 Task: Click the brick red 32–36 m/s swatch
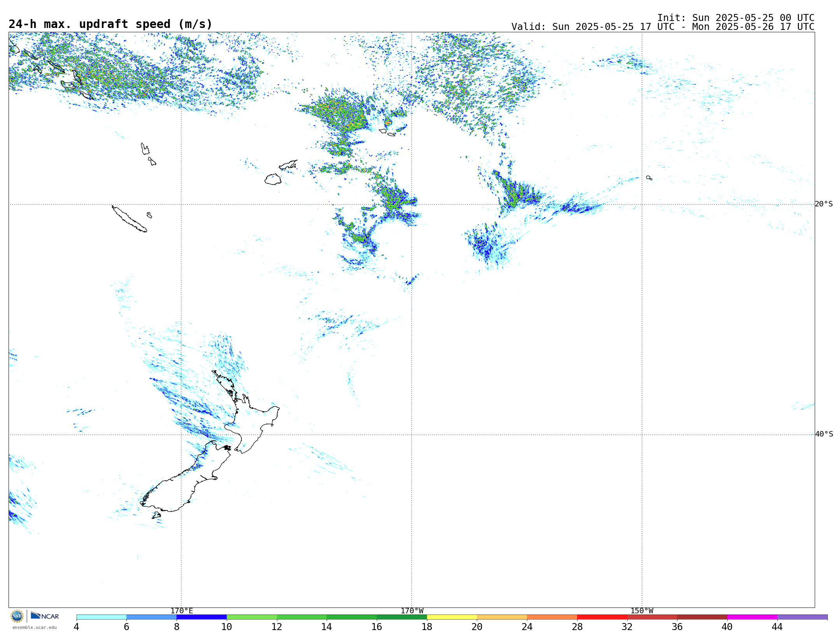click(x=652, y=617)
